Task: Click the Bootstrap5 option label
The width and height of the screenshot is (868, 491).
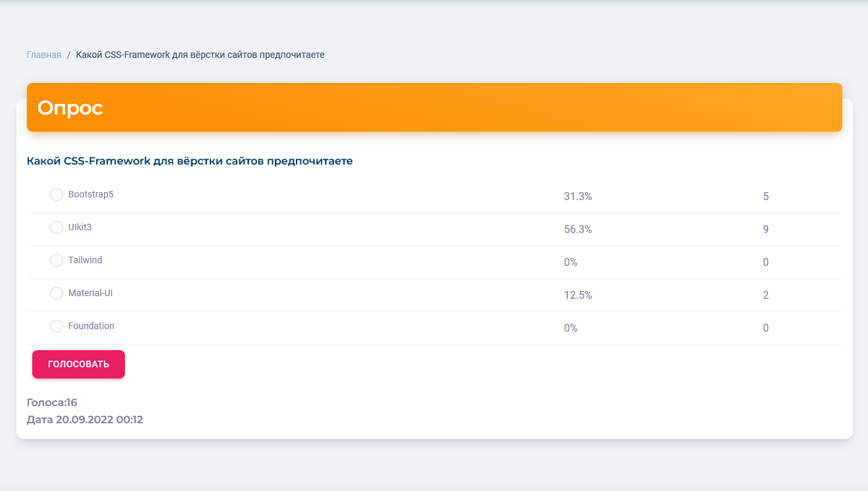Action: 91,195
